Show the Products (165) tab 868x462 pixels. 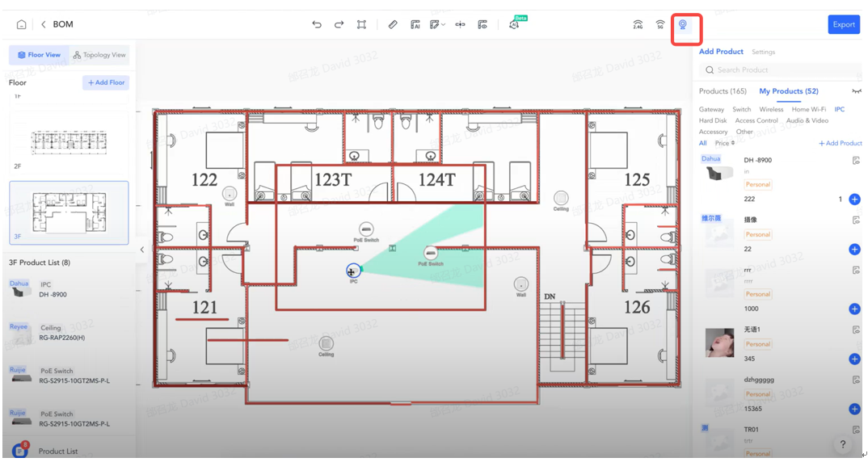(723, 91)
